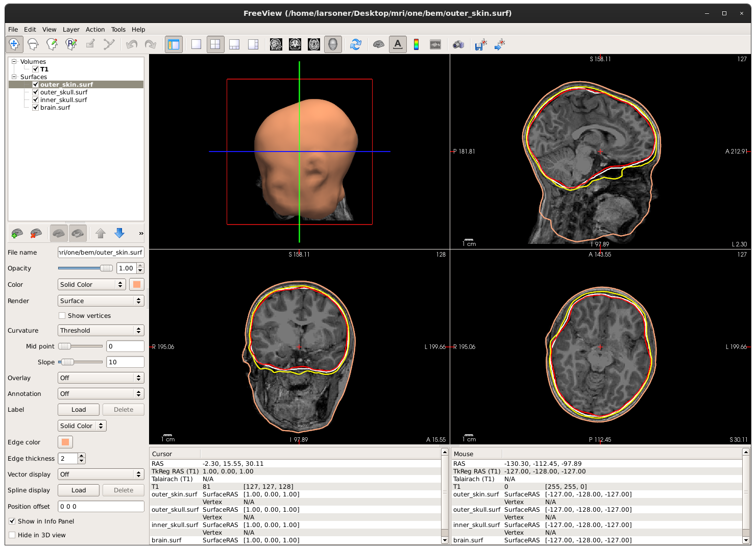Enable the Show vertices checkbox

coord(62,316)
